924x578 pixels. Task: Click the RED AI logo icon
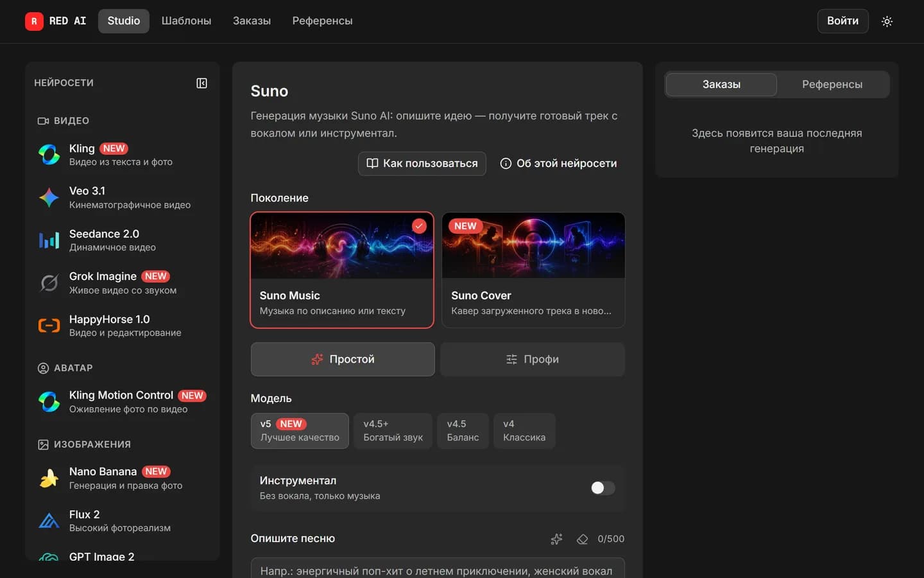[x=34, y=21]
